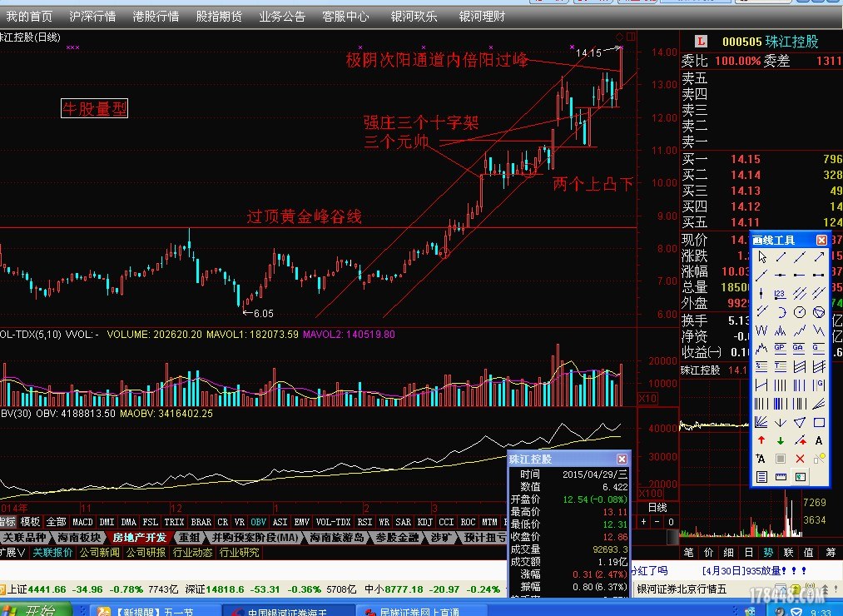843x616 pixels.
Task: Click the 公司新闻 tab
Action: coord(99,552)
